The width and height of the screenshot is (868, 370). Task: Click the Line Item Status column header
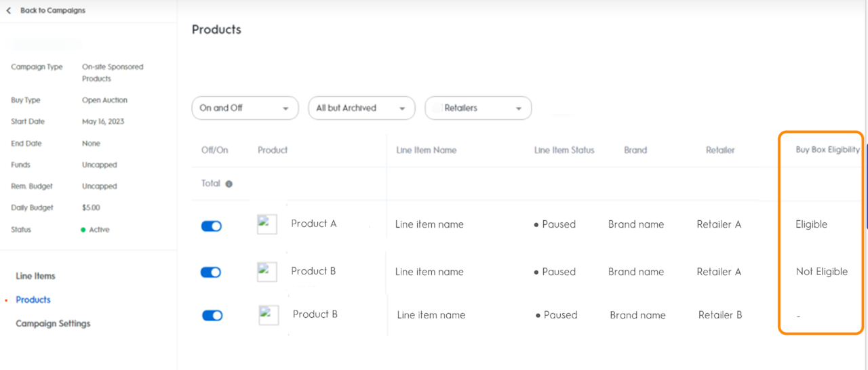click(x=564, y=150)
